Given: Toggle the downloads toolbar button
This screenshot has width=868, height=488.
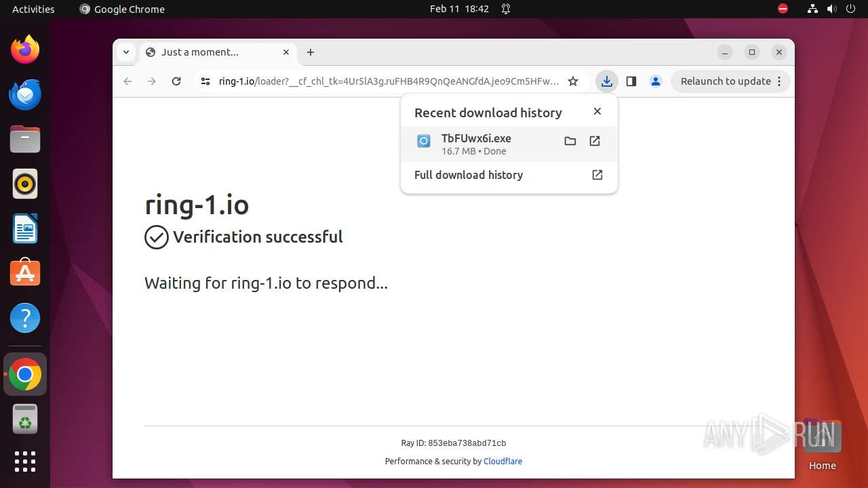Looking at the screenshot, I should (x=607, y=81).
